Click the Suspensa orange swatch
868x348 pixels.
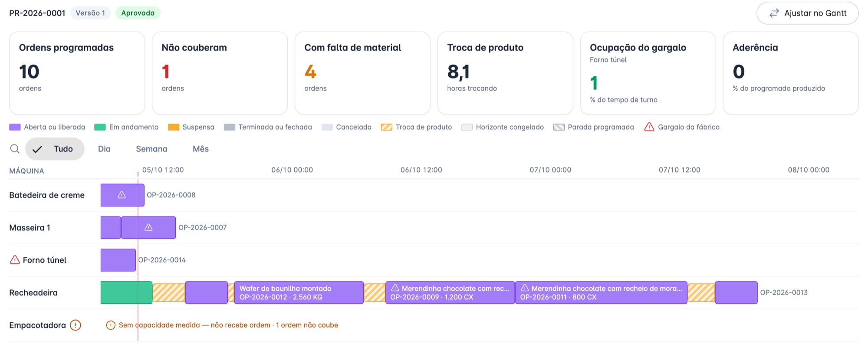tap(174, 127)
